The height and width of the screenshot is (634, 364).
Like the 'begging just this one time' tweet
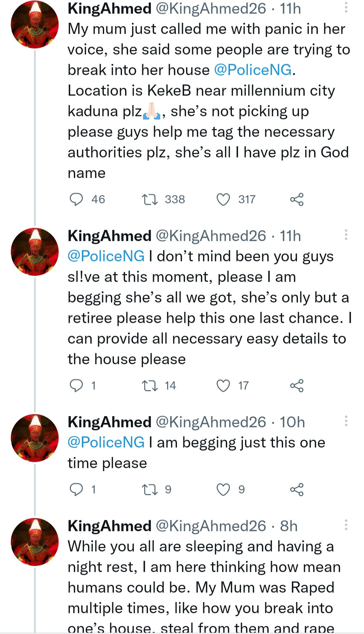click(x=223, y=489)
